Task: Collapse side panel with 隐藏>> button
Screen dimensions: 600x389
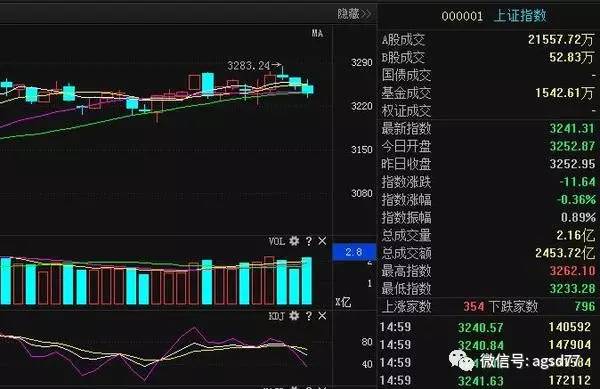Action: 354,14
